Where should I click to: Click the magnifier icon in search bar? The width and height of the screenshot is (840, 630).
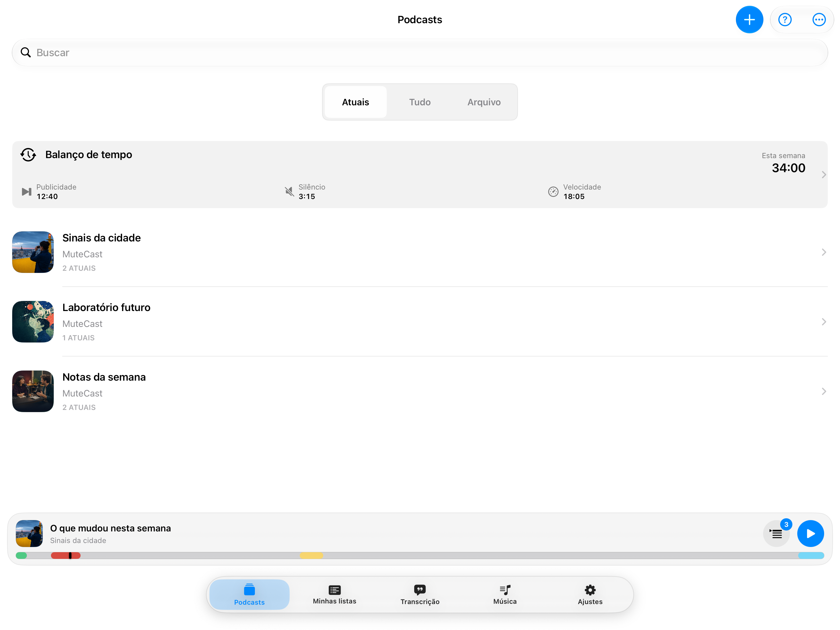(26, 52)
